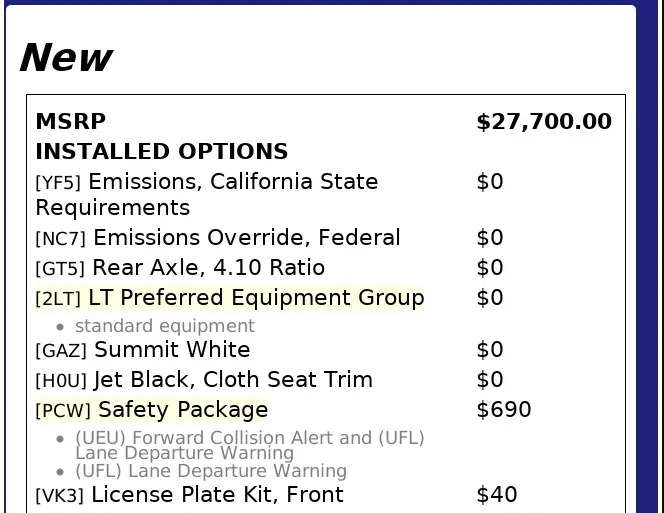Click the License Plate Kit, Front entry
The width and height of the screenshot is (664, 513).
(189, 495)
